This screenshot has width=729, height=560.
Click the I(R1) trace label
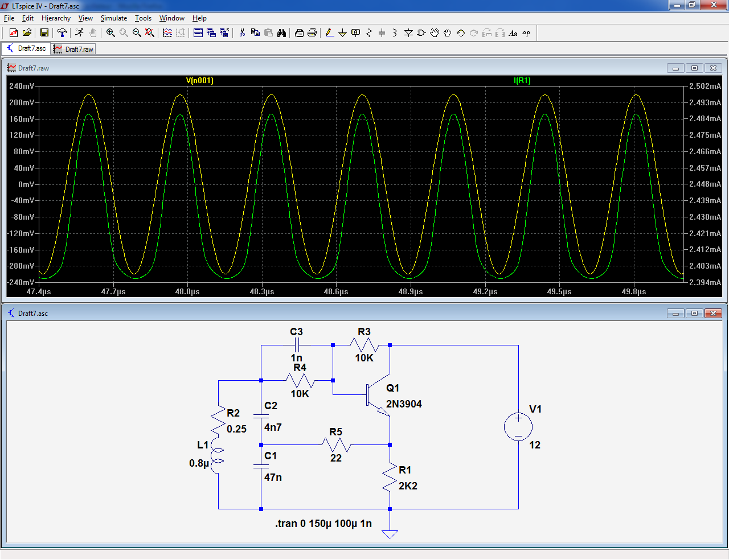(x=522, y=81)
